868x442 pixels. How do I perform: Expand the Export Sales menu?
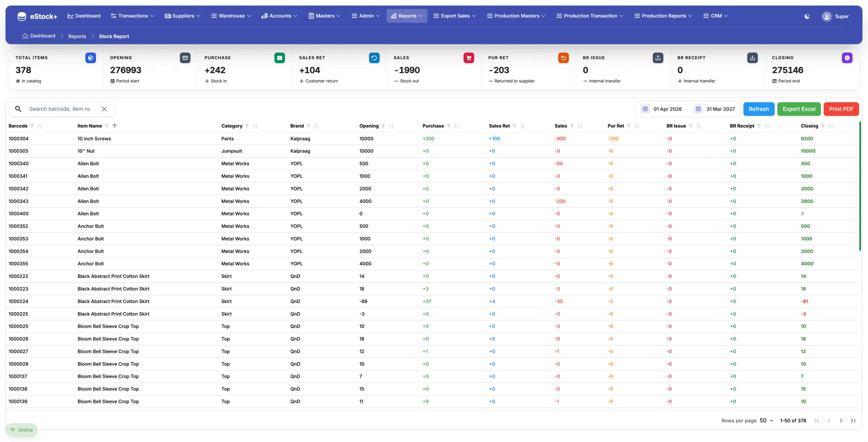pyautogui.click(x=455, y=16)
